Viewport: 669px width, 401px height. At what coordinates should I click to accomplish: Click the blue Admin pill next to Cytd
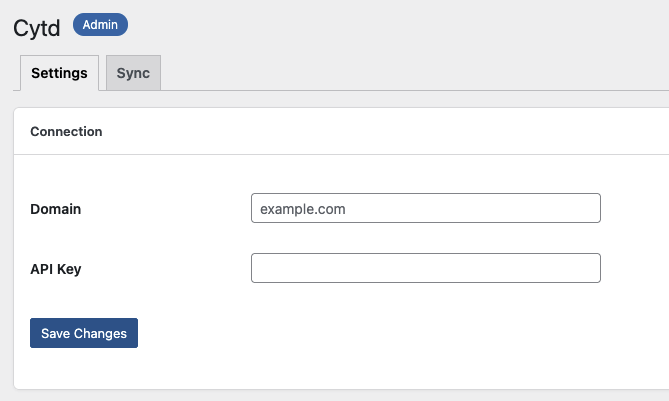100,25
